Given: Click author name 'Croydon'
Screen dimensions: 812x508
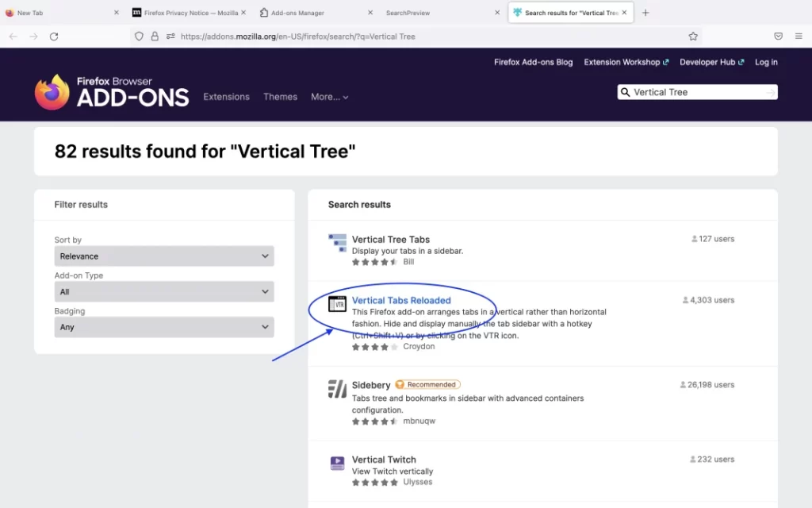Looking at the screenshot, I should [x=419, y=346].
